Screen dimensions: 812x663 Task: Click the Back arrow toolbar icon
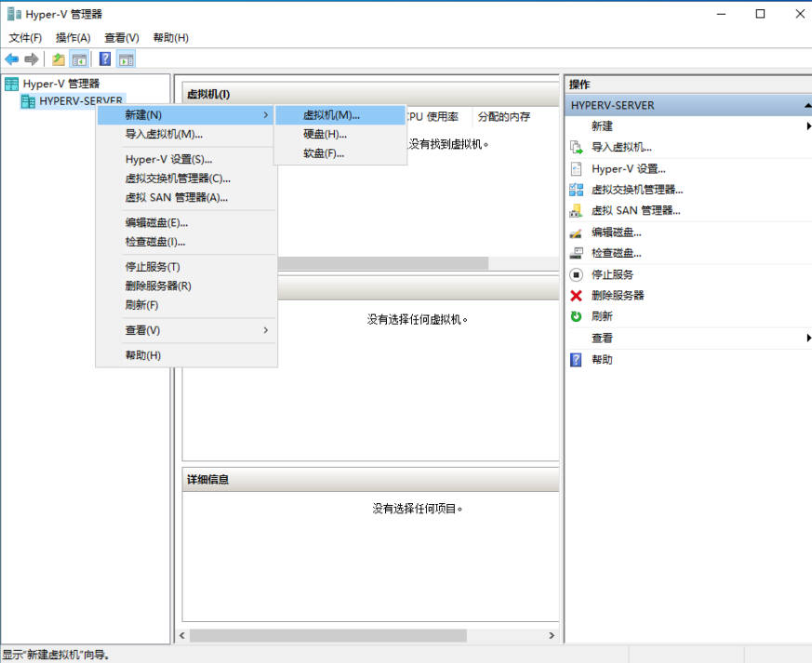pyautogui.click(x=12, y=60)
